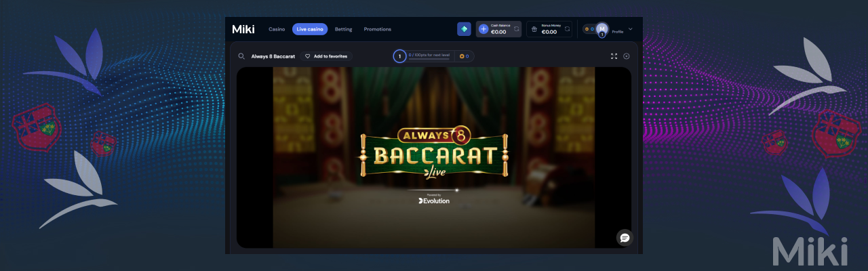Viewport: 868px width, 271px height.
Task: Toggle Add to favorites
Action: [x=326, y=56]
